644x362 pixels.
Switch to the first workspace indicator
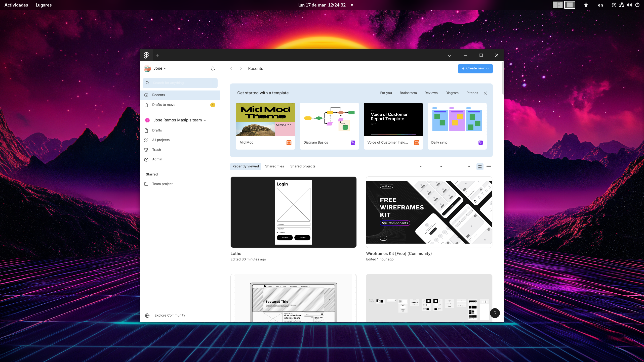click(557, 5)
